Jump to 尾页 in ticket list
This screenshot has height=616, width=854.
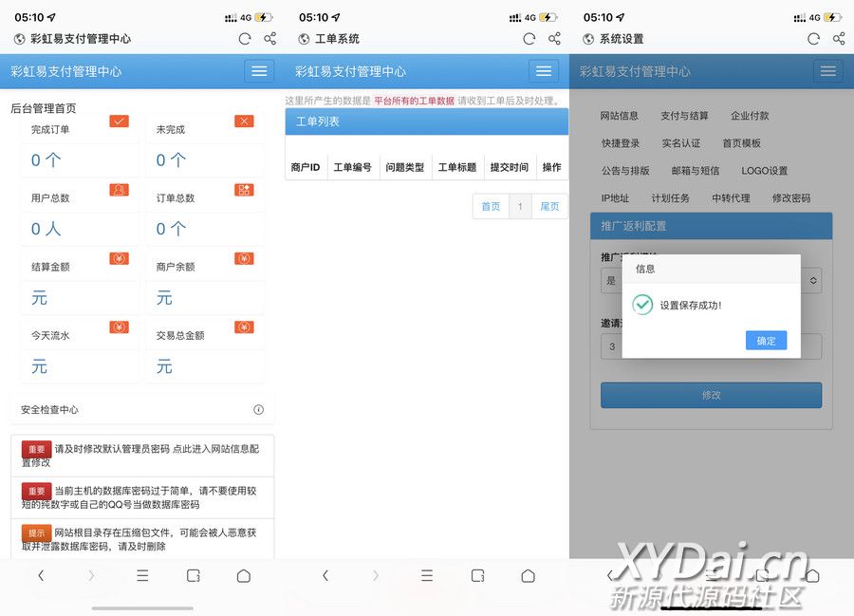(549, 207)
